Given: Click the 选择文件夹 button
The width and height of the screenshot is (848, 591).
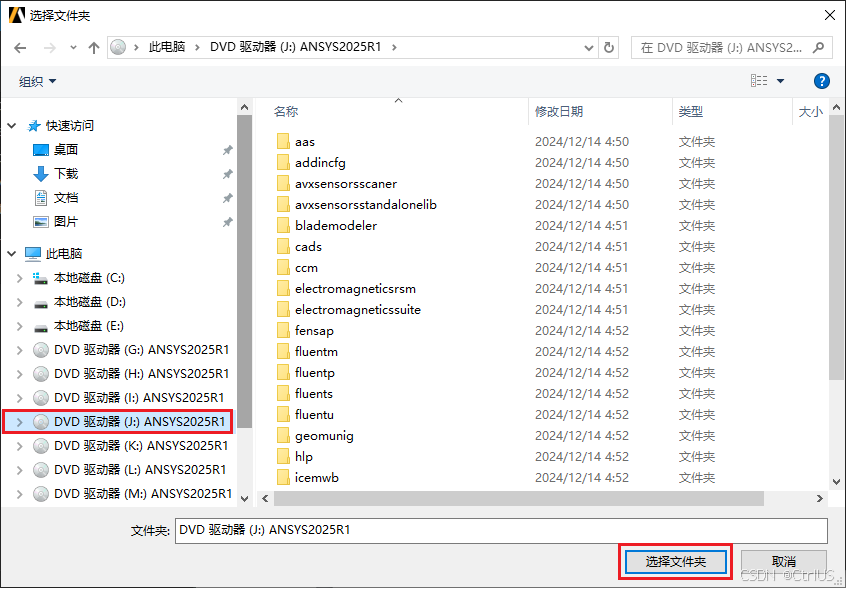Looking at the screenshot, I should coord(675,562).
